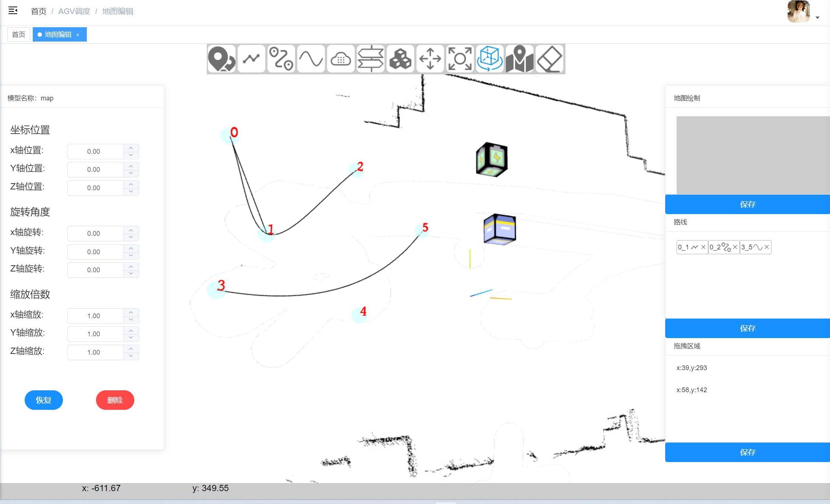Edit the X轴缩放 input field
This screenshot has width=830, height=504.
(95, 316)
